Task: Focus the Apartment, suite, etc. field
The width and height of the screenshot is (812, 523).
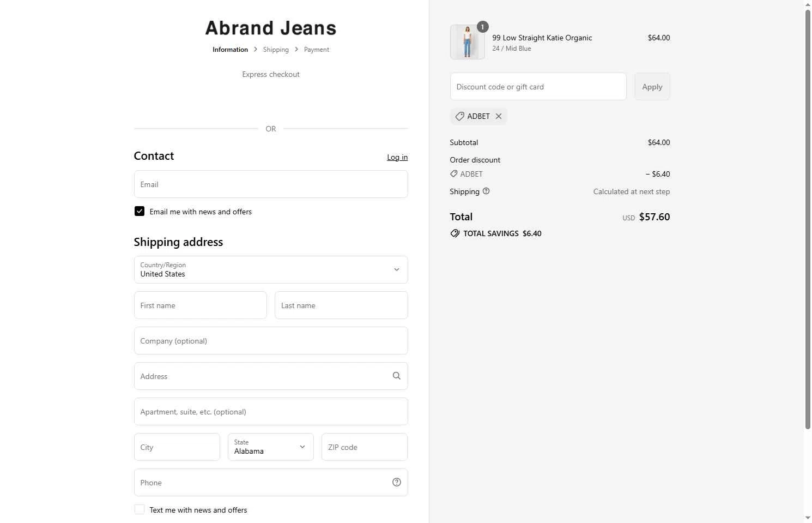Action: pos(271,411)
